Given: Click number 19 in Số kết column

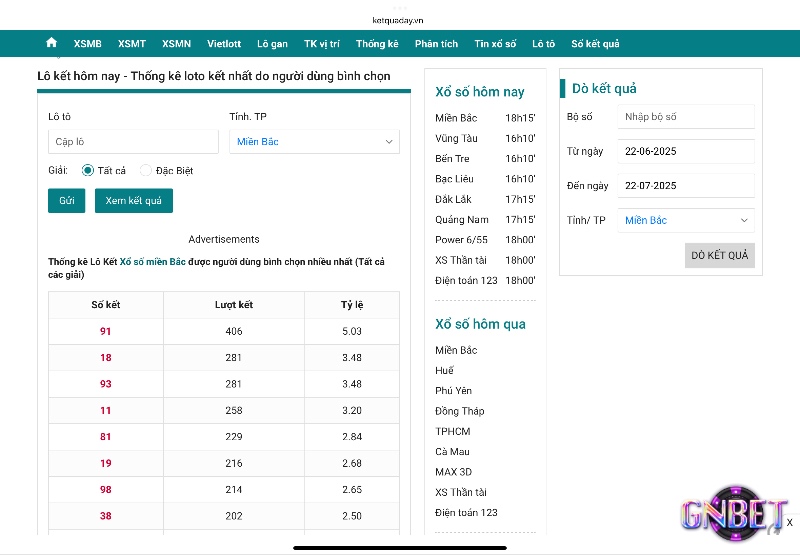Looking at the screenshot, I should 106,463.
